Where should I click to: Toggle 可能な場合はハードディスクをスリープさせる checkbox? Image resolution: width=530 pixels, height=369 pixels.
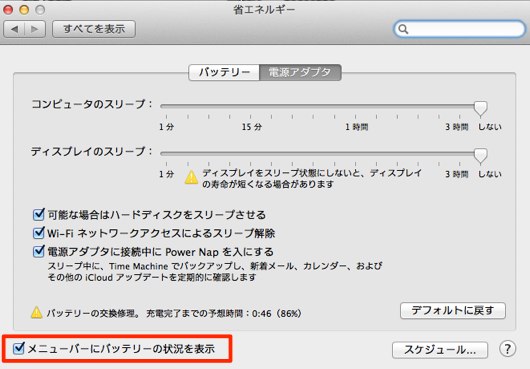[39, 214]
